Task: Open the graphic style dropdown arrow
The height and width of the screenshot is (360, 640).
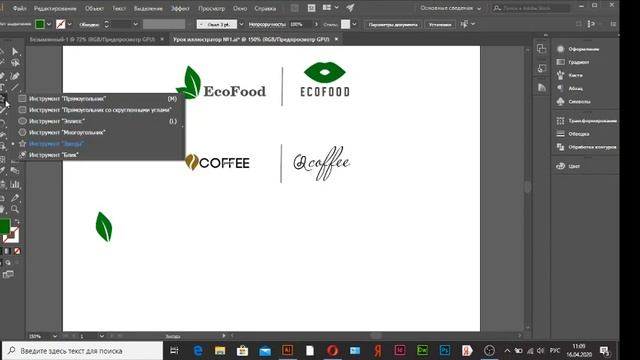Action: pos(354,24)
